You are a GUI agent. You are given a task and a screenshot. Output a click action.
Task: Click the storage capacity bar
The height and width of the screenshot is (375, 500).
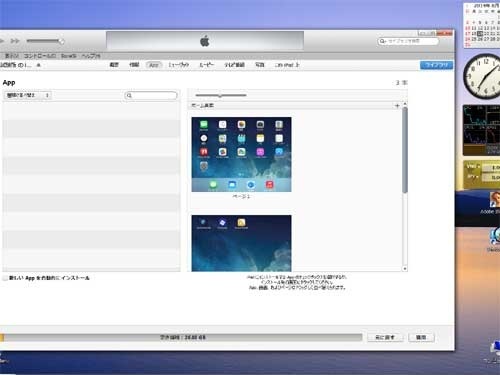[x=181, y=337]
